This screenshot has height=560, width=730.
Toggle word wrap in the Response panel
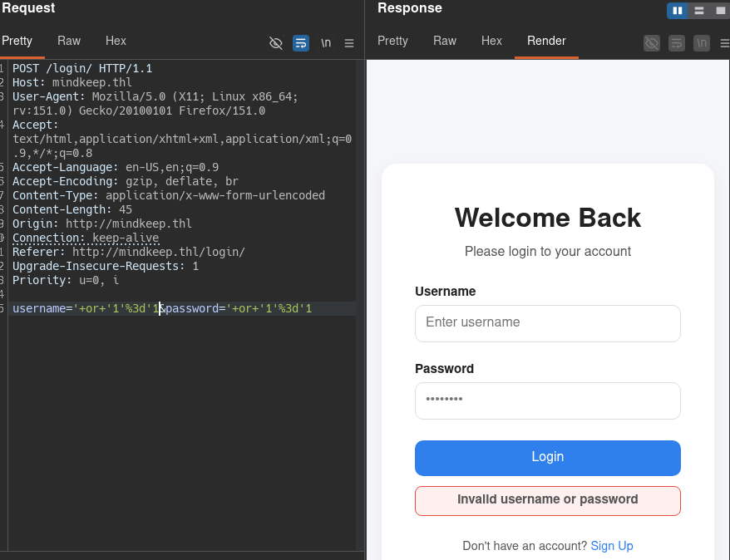click(677, 43)
